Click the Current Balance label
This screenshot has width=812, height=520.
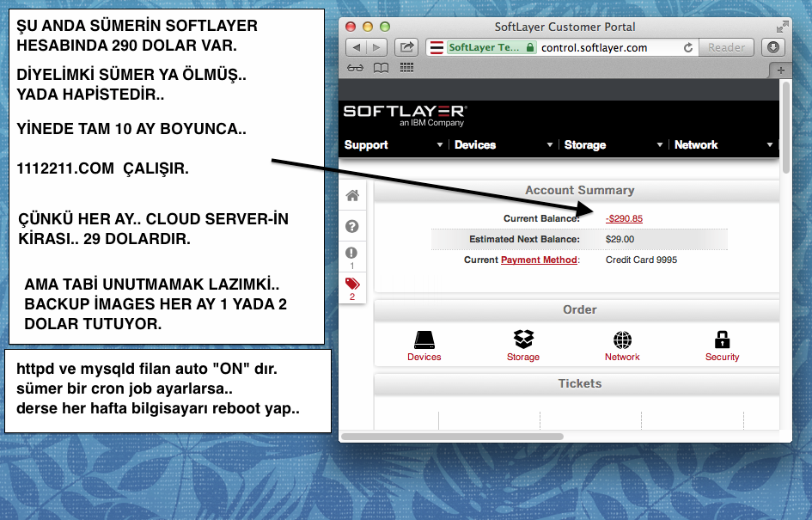541,218
